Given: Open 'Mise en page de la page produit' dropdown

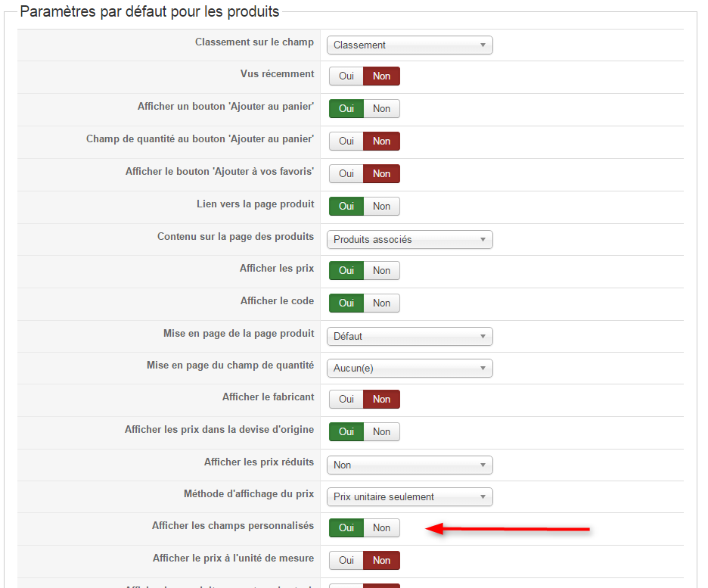Looking at the screenshot, I should (x=409, y=337).
